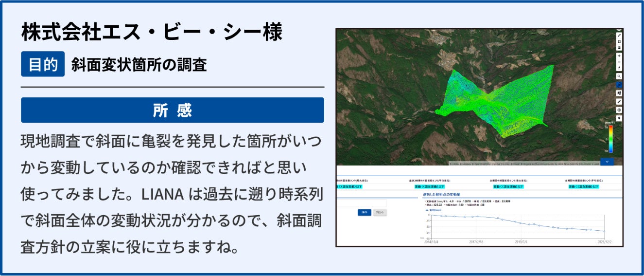Image resolution: width=644 pixels, height=276 pixels.
Task: Zoom out with the minus icon
Action: pyautogui.click(x=619, y=62)
